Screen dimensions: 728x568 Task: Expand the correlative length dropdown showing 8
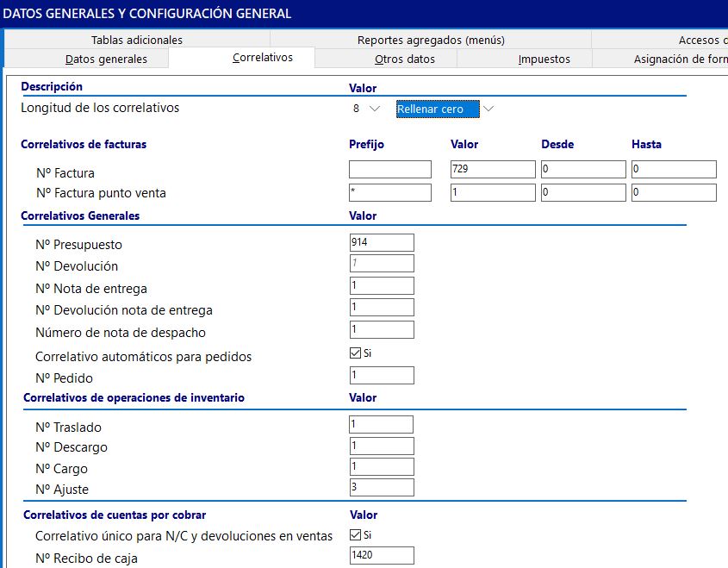[x=375, y=109]
